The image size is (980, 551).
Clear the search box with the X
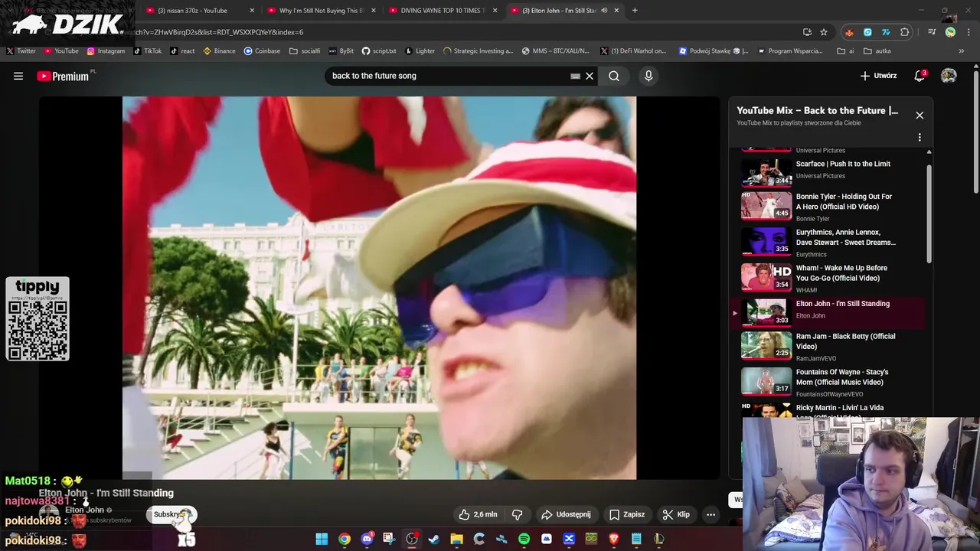point(590,76)
